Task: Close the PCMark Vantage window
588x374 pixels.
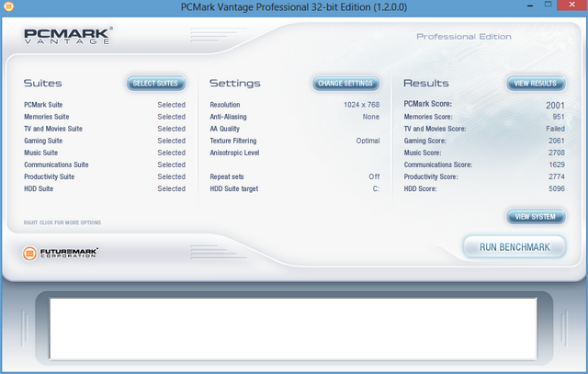Action: tap(571, 5)
